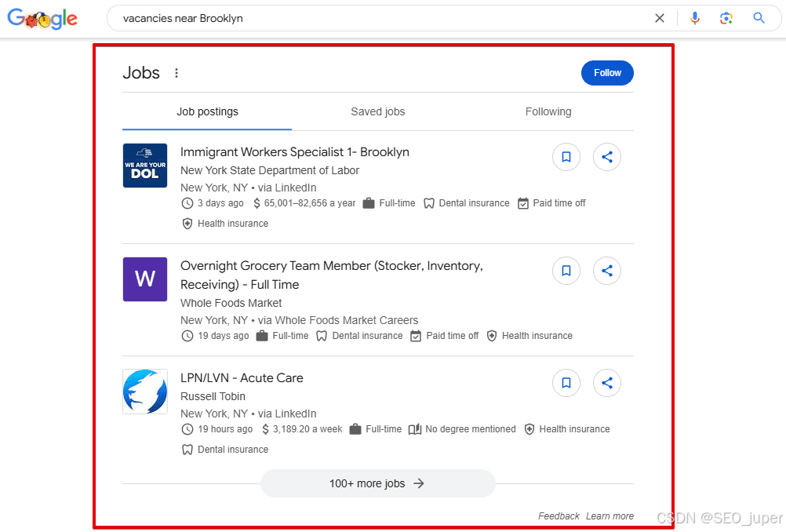Click the '19 days ago' clock icon

[187, 336]
